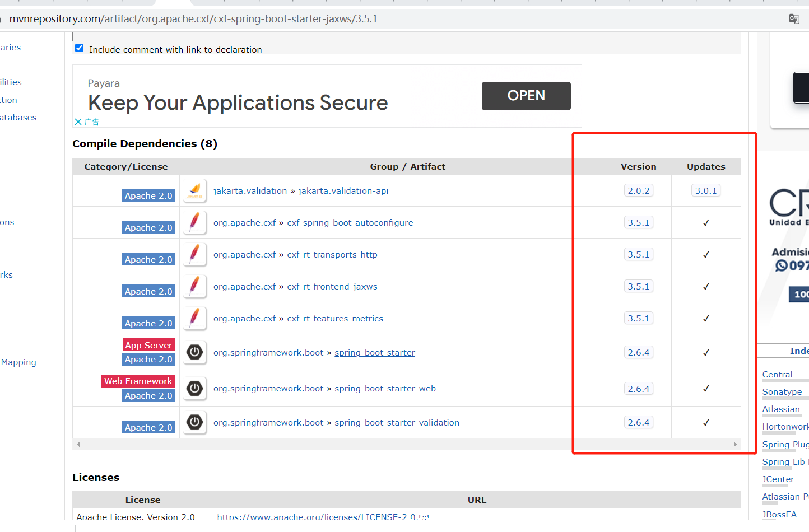The width and height of the screenshot is (809, 532).
Task: Open jakarta.validation group link
Action: click(250, 191)
